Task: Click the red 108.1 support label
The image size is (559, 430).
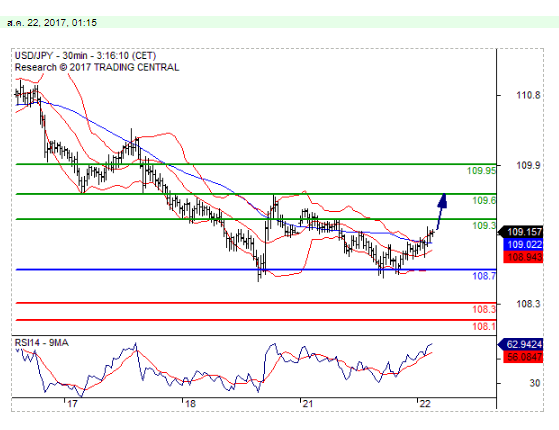Action: click(484, 326)
